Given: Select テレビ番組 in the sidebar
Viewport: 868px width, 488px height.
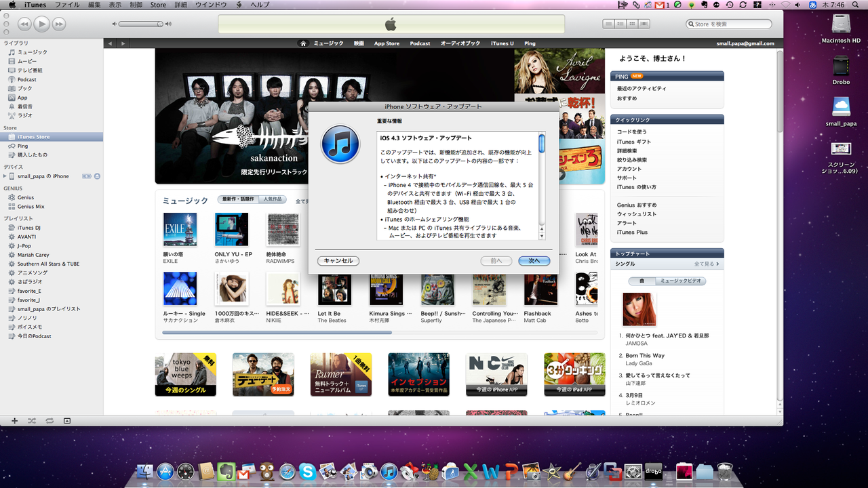Looking at the screenshot, I should 30,70.
